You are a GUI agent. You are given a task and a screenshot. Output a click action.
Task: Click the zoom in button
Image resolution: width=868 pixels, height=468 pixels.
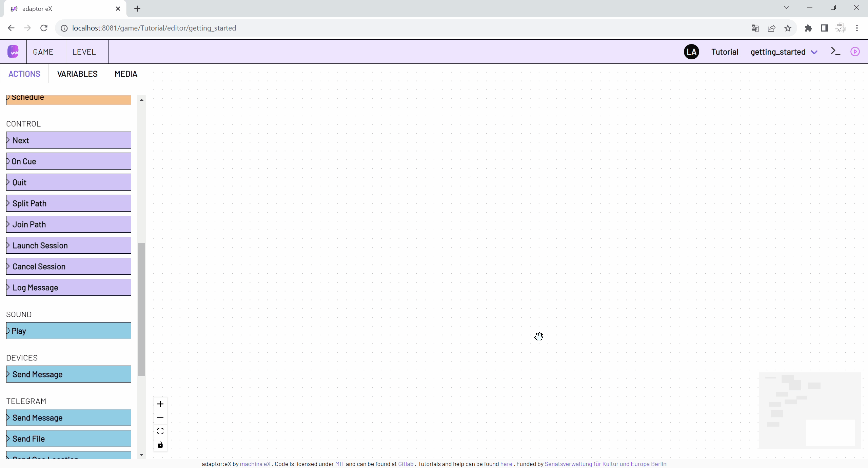(160, 404)
